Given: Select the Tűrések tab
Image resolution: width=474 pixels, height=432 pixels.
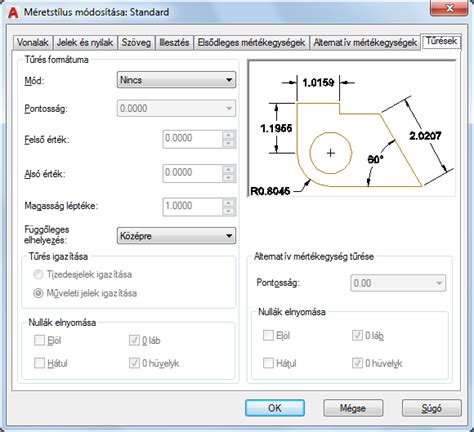Looking at the screenshot, I should (x=441, y=41).
